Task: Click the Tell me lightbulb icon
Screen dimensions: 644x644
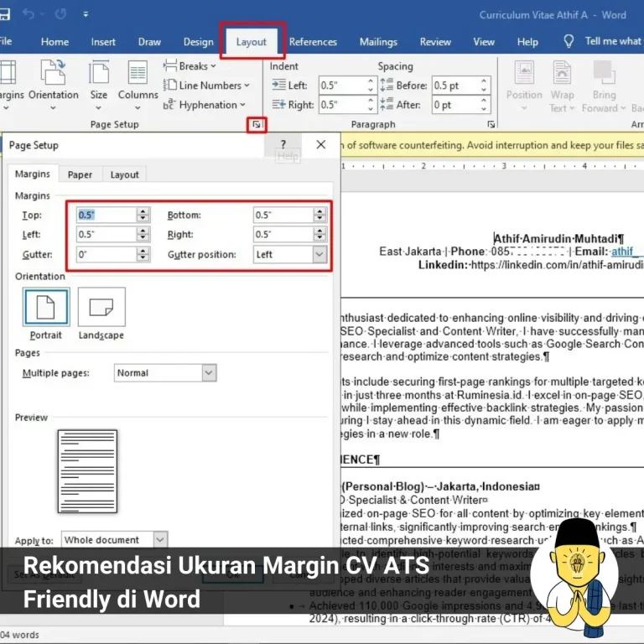Action: point(569,41)
